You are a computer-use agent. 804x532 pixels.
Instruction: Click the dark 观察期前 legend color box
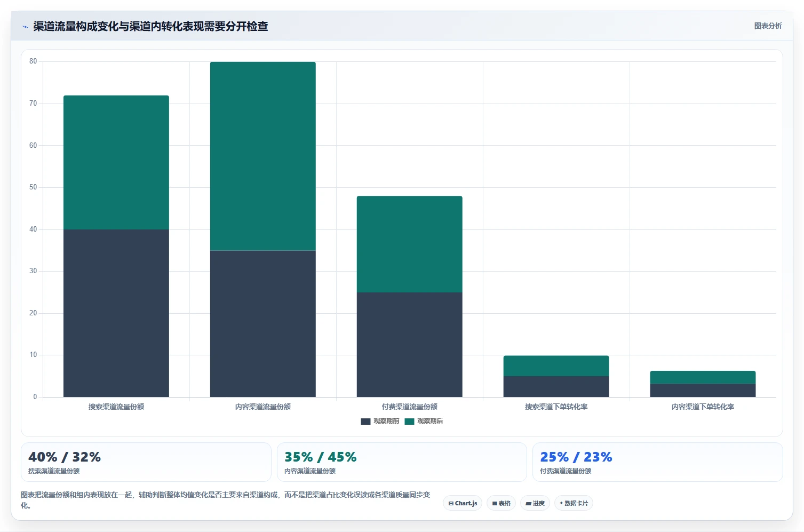tap(365, 422)
